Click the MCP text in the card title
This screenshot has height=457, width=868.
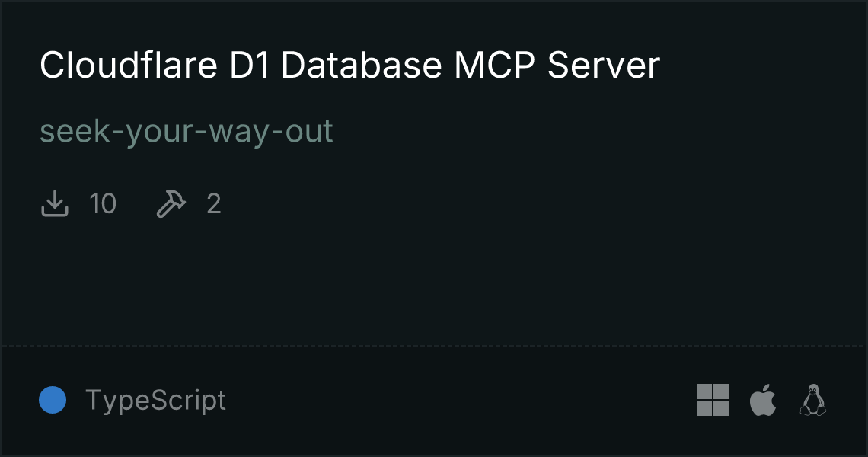[x=494, y=66]
